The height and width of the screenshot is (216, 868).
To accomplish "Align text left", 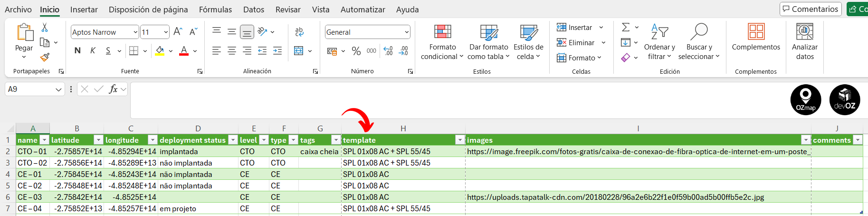I will [x=217, y=50].
